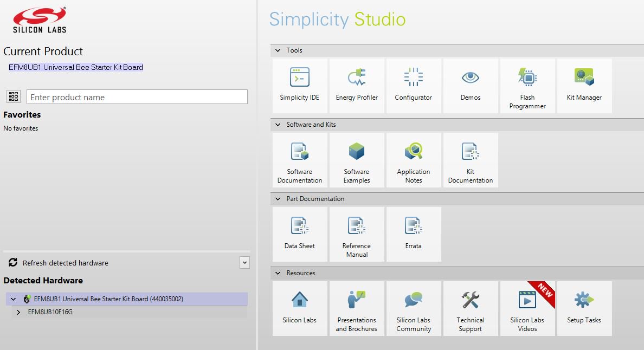This screenshot has height=350, width=644.
Task: Launch the Energy Profiler
Action: [357, 86]
